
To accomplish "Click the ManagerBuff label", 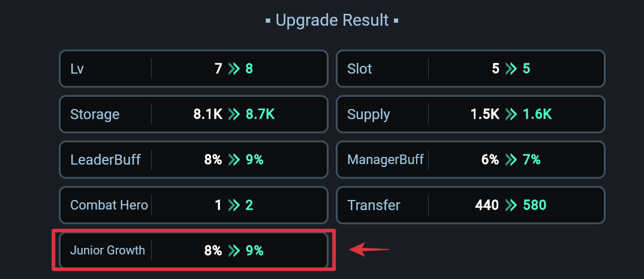I will tap(385, 160).
